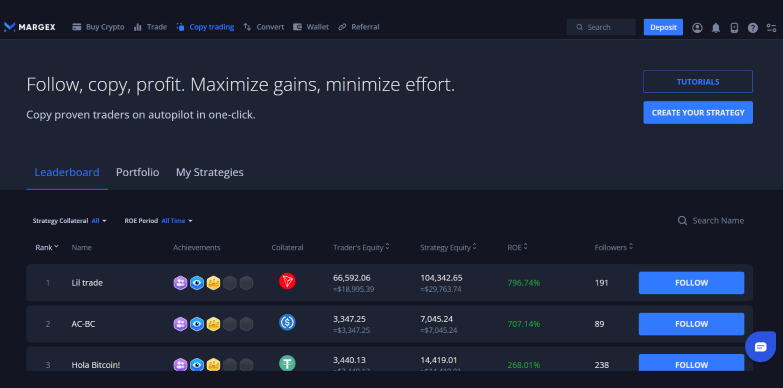
Task: Switch to the My Strategies tab
Action: coord(210,172)
